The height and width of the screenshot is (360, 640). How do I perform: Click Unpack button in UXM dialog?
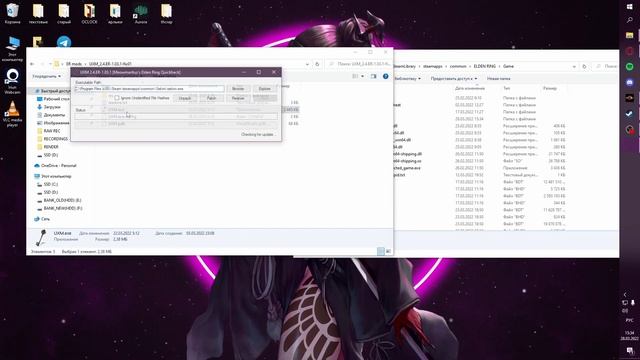pos(185,98)
